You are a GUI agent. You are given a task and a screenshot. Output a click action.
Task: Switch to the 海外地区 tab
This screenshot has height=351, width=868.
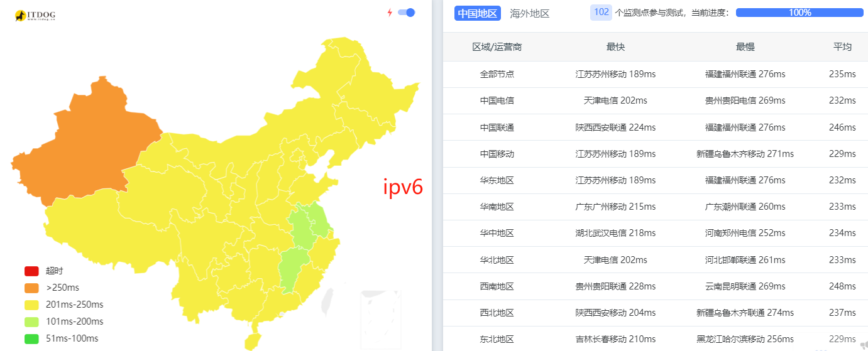coord(530,13)
